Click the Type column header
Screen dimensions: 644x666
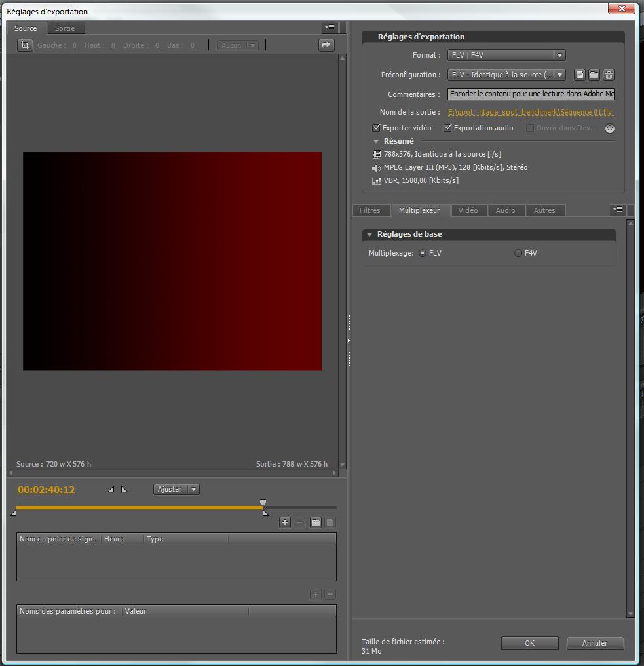[186, 539]
